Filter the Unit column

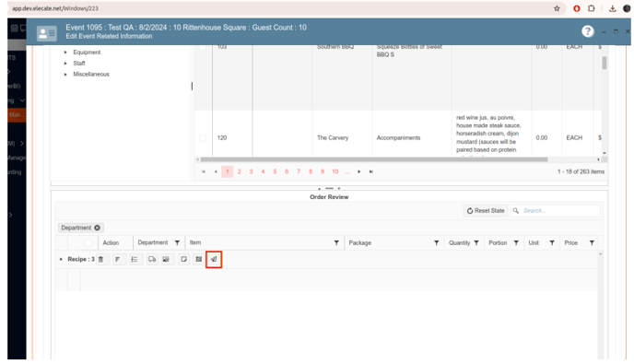(552, 242)
